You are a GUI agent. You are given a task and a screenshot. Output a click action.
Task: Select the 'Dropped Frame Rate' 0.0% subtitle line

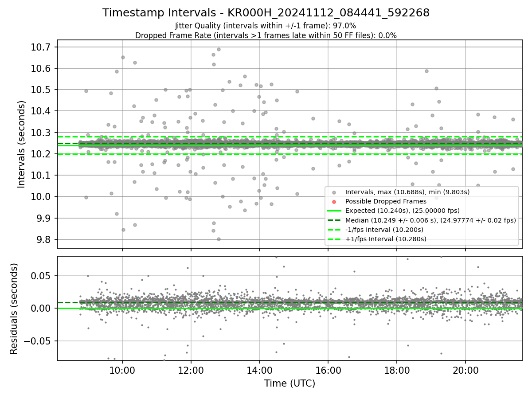(266, 35)
